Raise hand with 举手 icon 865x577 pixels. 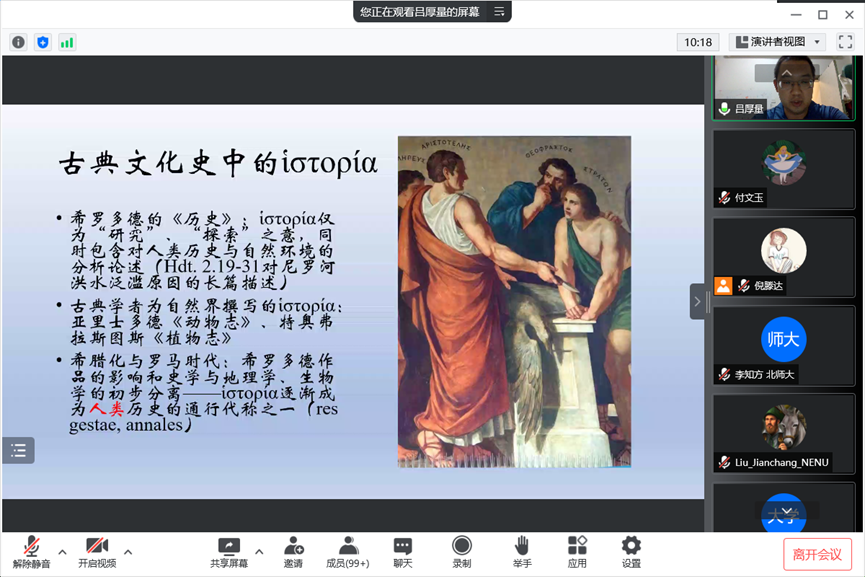[522, 551]
